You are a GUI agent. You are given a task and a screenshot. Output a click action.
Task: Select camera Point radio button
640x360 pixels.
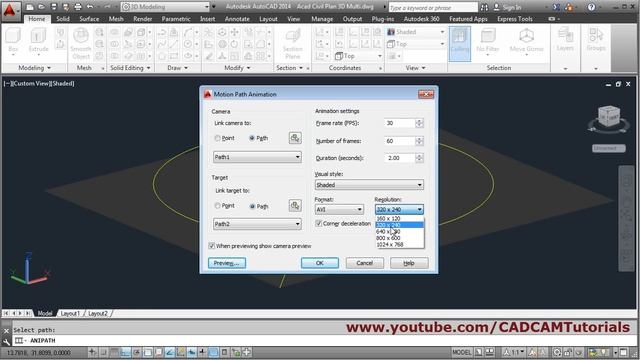coord(218,138)
